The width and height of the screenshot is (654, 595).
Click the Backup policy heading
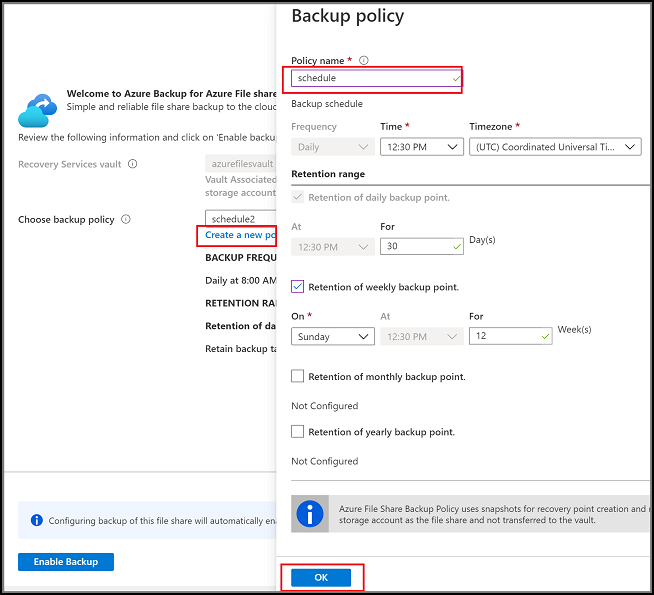coord(347,17)
